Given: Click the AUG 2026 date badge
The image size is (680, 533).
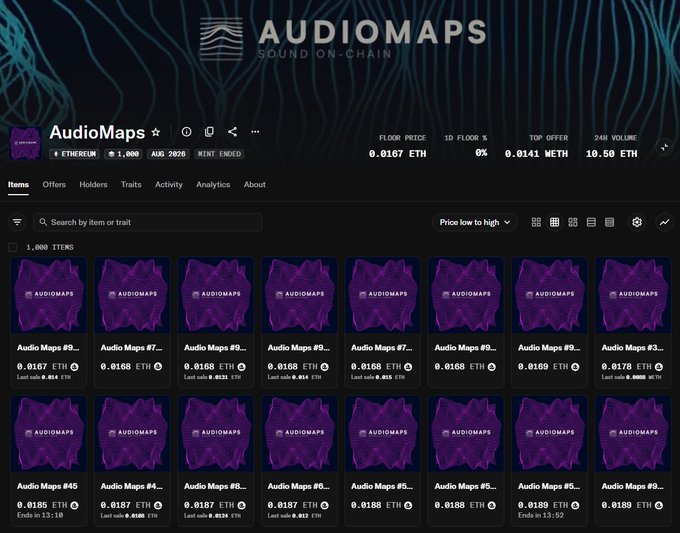Looking at the screenshot, I should pyautogui.click(x=168, y=154).
